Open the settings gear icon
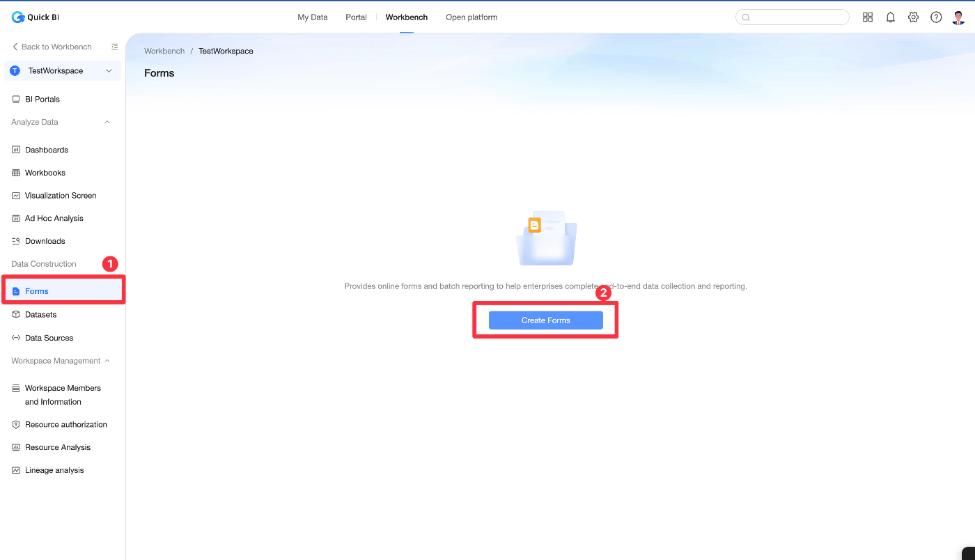 [x=914, y=17]
